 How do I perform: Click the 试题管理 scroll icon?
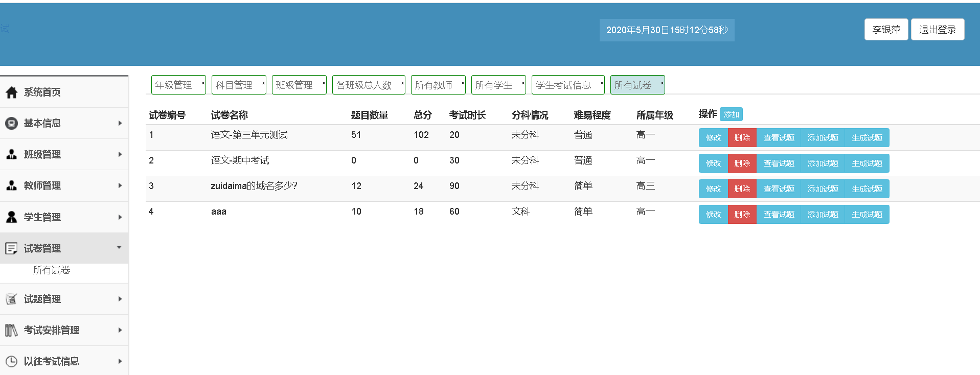pyautogui.click(x=11, y=299)
